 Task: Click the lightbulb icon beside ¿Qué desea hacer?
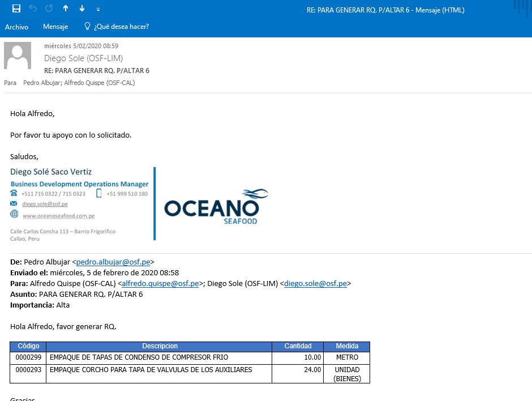pos(87,27)
